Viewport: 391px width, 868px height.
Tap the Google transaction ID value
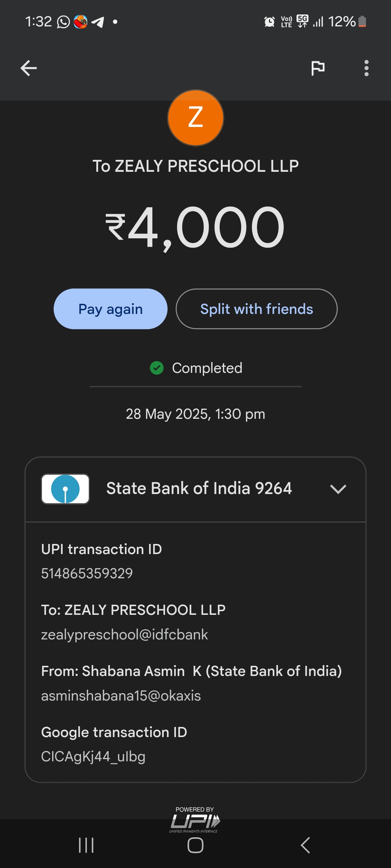(x=93, y=757)
